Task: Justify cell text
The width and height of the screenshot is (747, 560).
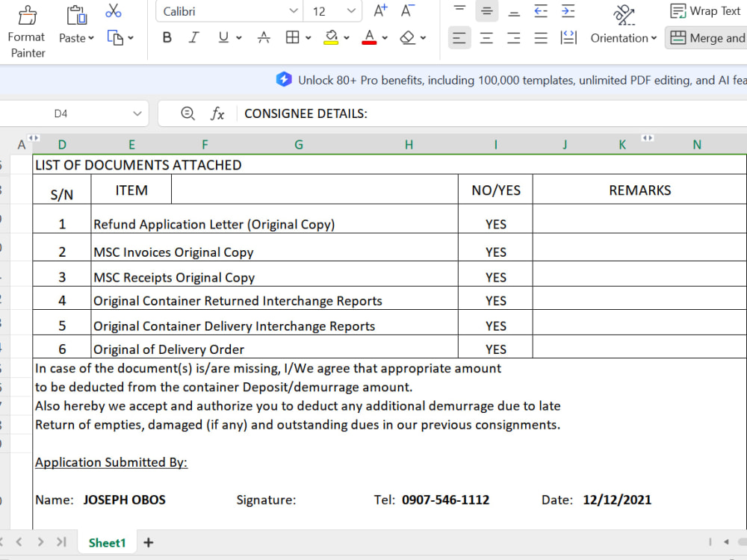Action: (x=541, y=37)
